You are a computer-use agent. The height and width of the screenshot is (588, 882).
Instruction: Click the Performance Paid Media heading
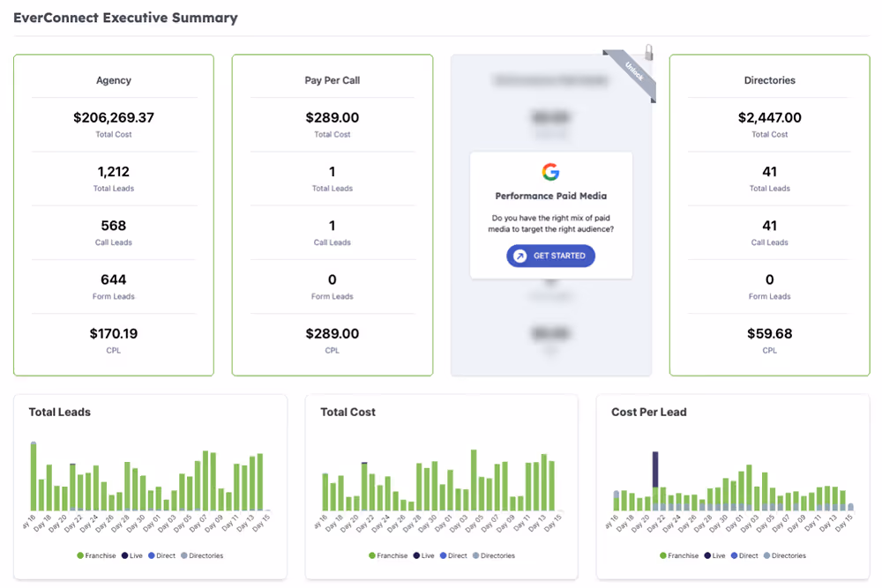tap(550, 196)
